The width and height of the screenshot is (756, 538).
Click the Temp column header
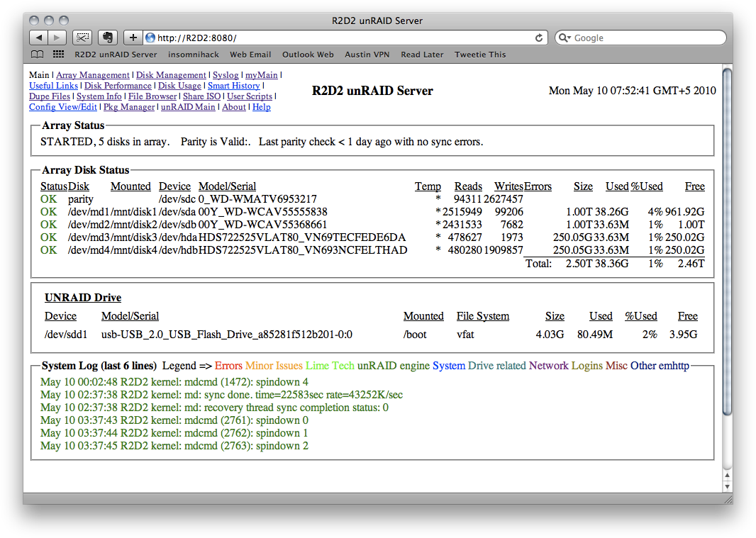[x=428, y=186]
